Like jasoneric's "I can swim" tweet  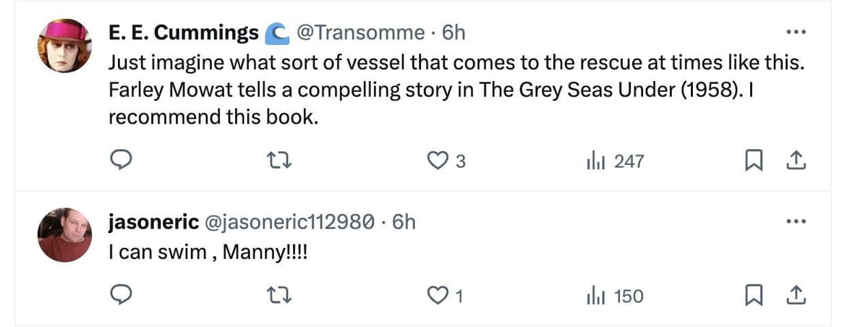[x=438, y=295]
